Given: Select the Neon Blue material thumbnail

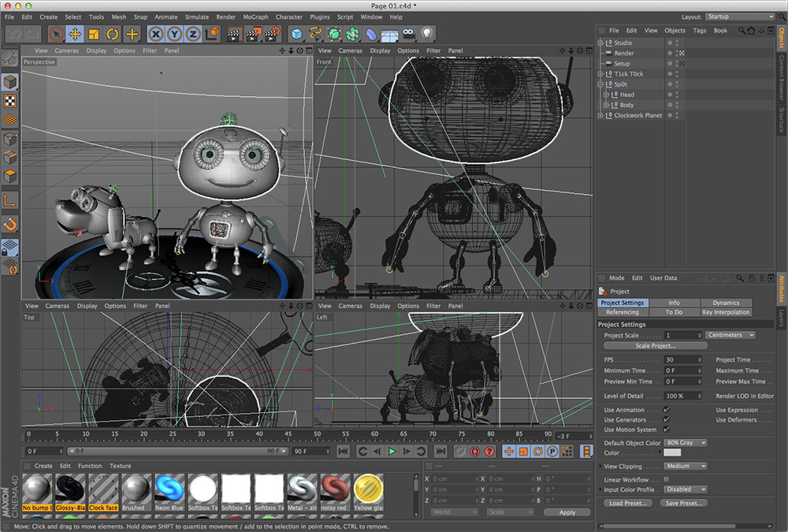Looking at the screenshot, I should point(169,493).
